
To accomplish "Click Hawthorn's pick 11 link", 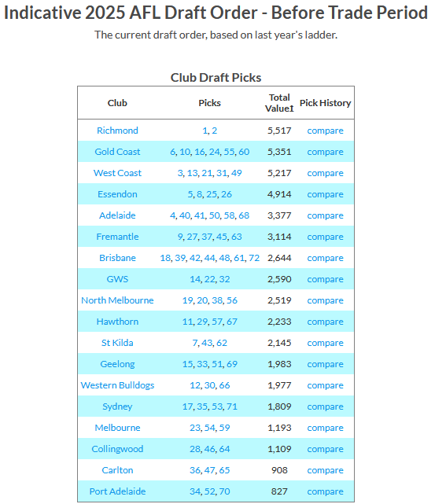I will 187,322.
